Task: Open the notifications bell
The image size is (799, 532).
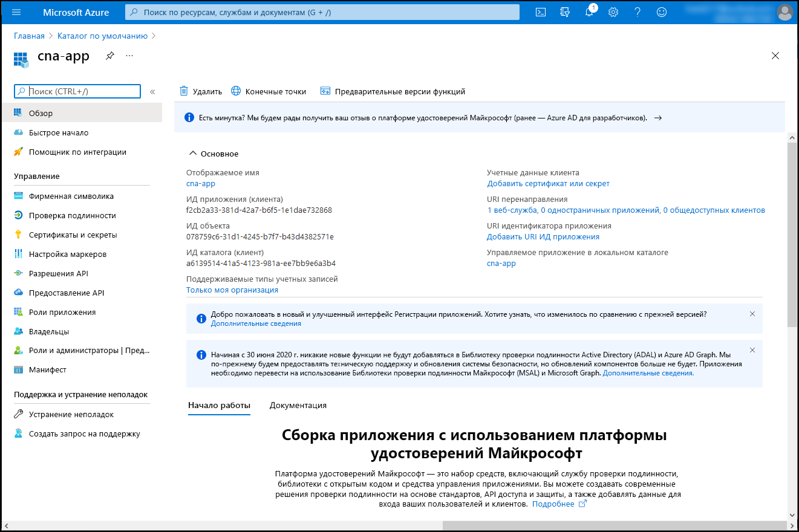Action: 589,12
